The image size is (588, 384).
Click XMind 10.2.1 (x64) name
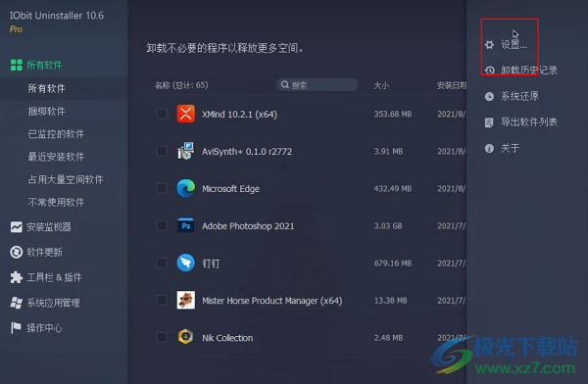239,114
